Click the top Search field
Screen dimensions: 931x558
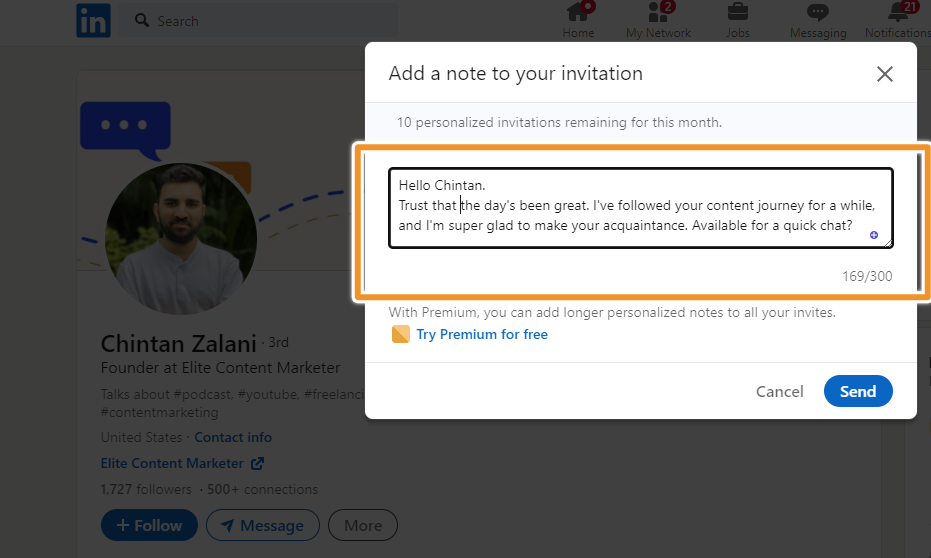[x=257, y=21]
